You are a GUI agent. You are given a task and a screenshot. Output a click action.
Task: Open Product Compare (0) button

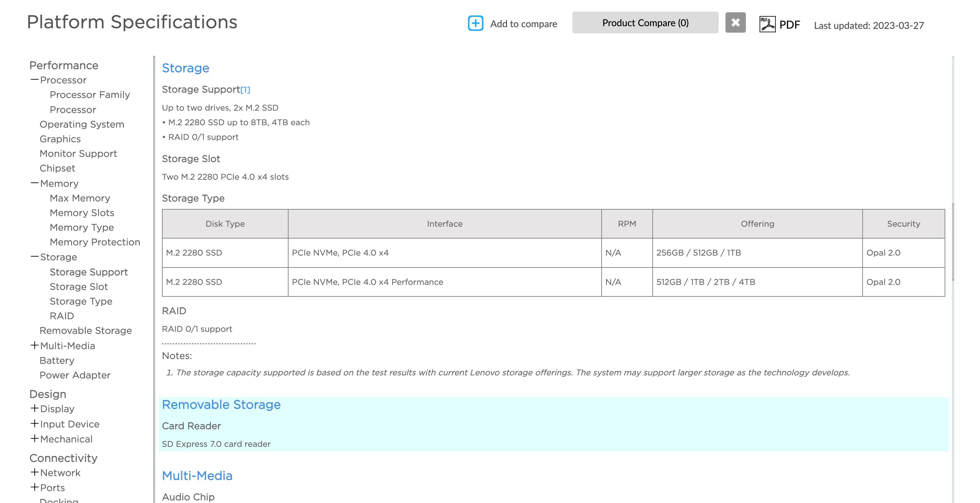[x=645, y=23]
